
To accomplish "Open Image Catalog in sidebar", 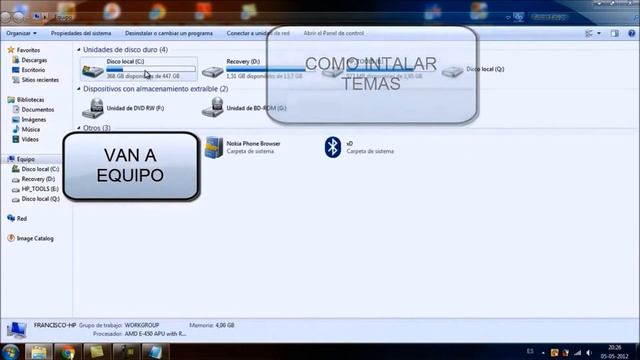I will (35, 238).
